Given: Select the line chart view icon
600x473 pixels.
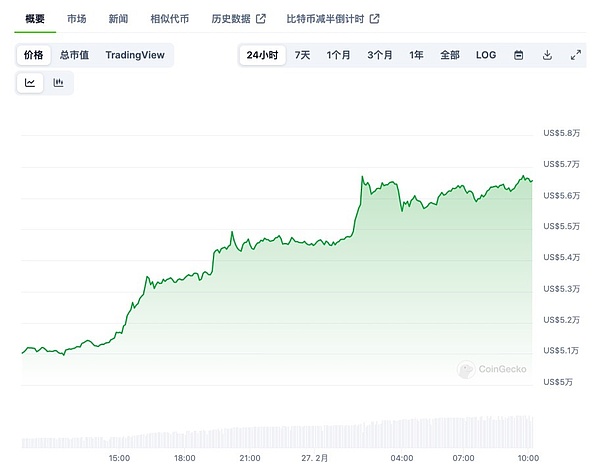Looking at the screenshot, I should 30,83.
